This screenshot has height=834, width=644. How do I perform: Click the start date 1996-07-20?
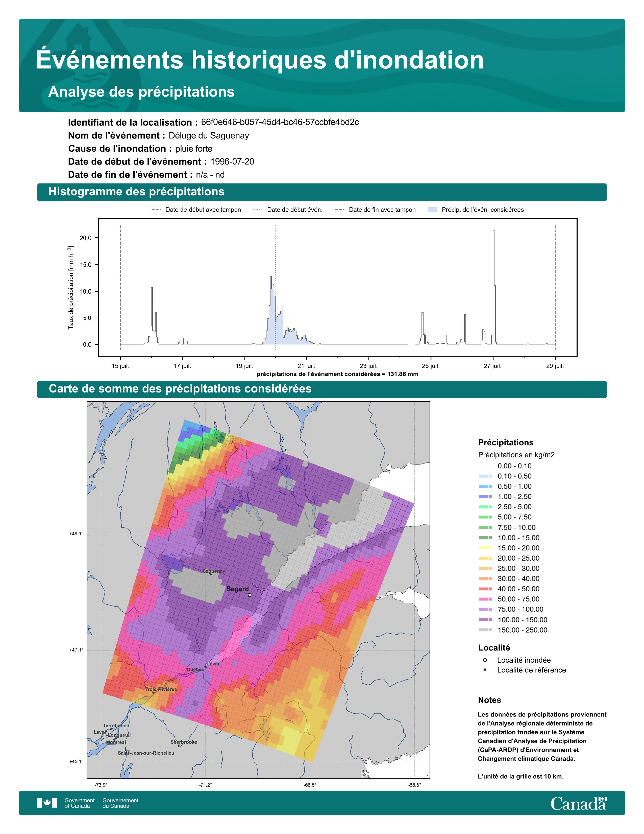point(232,161)
